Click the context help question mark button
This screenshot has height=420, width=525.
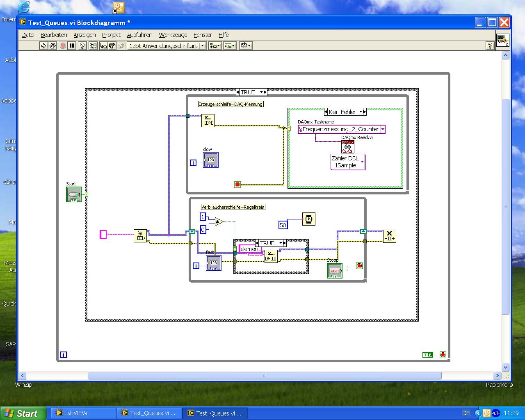(x=490, y=46)
